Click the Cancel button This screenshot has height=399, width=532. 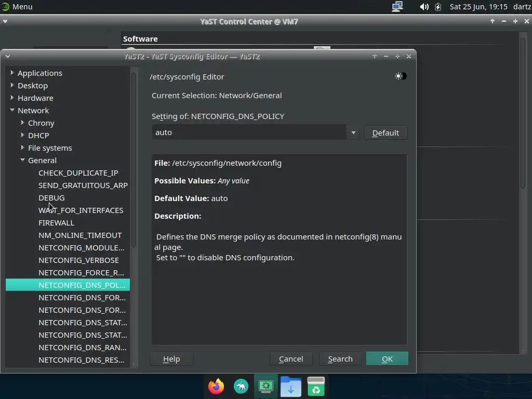tap(291, 359)
